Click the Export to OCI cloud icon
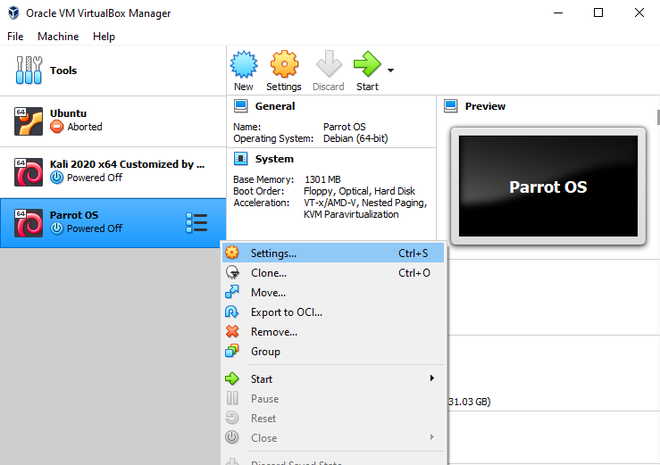Viewport: 660px width, 465px height. point(232,312)
